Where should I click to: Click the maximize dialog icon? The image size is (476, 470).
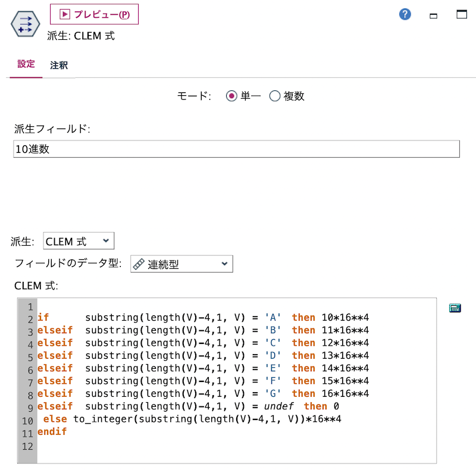(461, 14)
